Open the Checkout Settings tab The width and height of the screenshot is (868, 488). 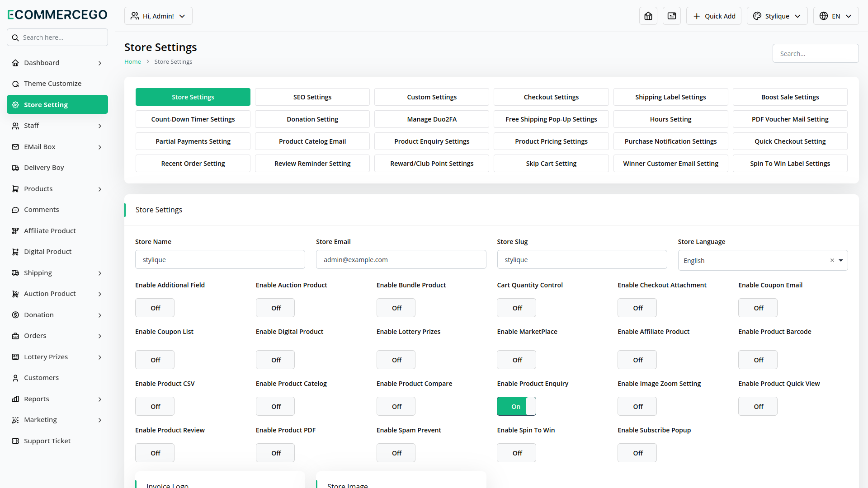click(x=551, y=97)
